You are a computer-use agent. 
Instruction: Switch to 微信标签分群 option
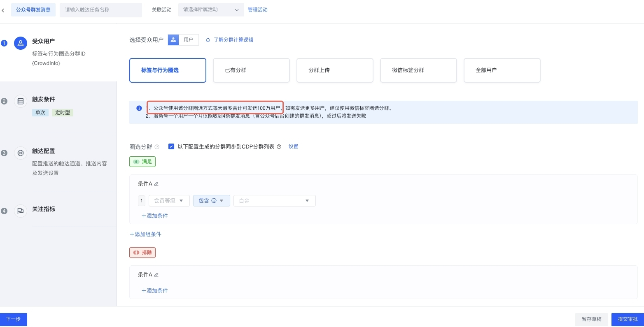tap(418, 70)
